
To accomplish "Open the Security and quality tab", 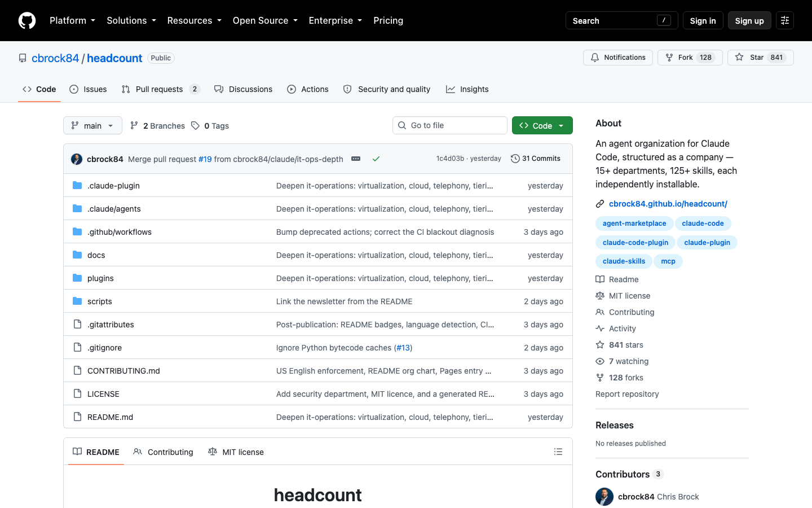I will pyautogui.click(x=387, y=89).
